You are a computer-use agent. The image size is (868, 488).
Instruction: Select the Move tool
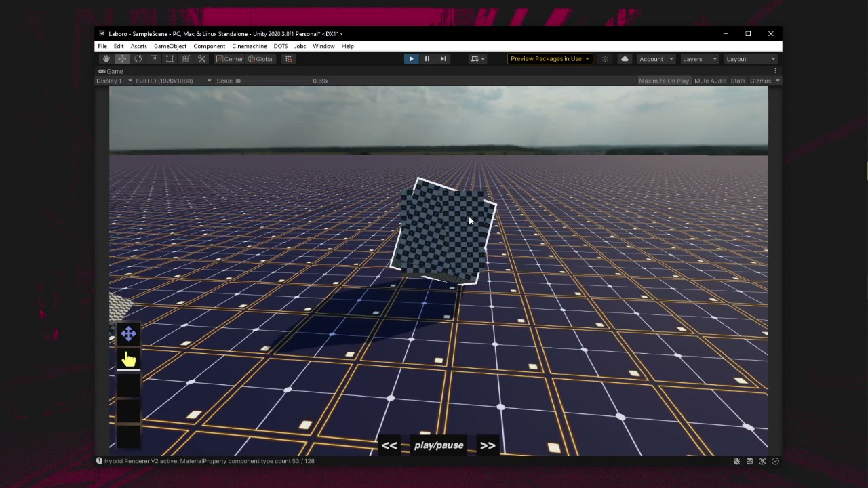[x=122, y=59]
